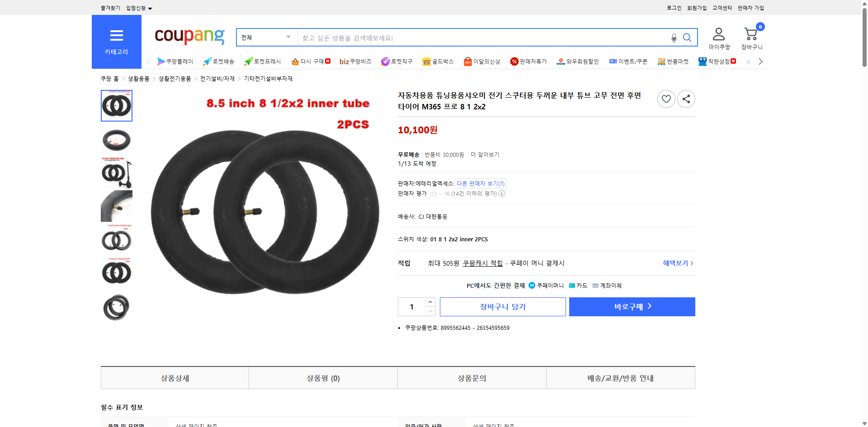Focus the product search input field
The width and height of the screenshot is (868, 427).
click(x=484, y=38)
